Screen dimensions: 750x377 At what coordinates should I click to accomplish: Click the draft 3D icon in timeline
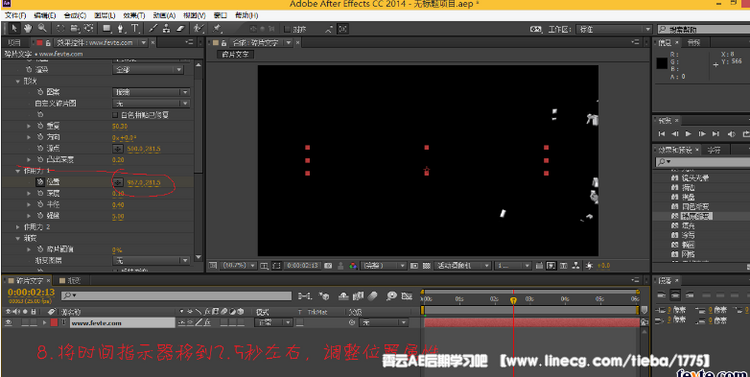[x=324, y=296]
